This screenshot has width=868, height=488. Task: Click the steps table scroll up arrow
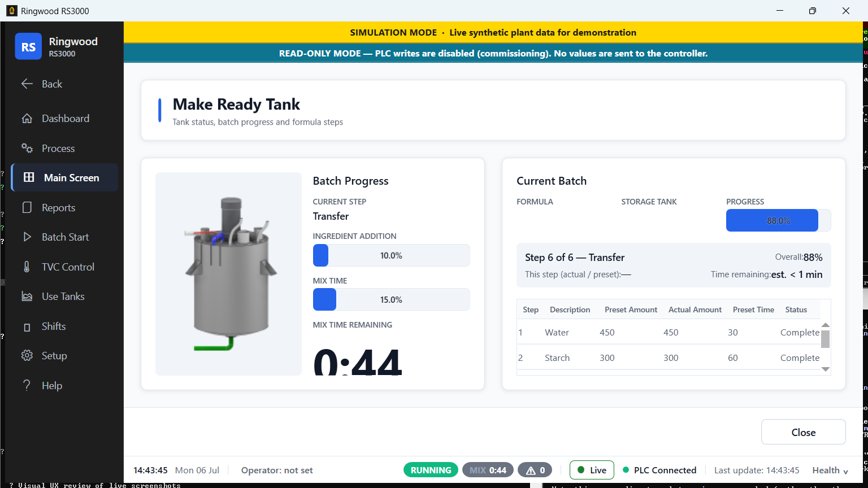(x=825, y=325)
